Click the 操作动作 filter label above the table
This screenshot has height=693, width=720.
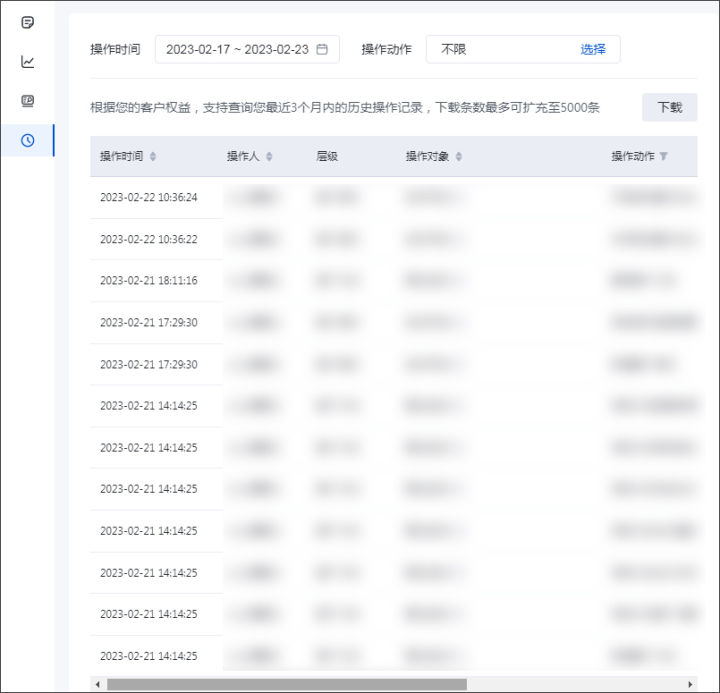tap(387, 49)
